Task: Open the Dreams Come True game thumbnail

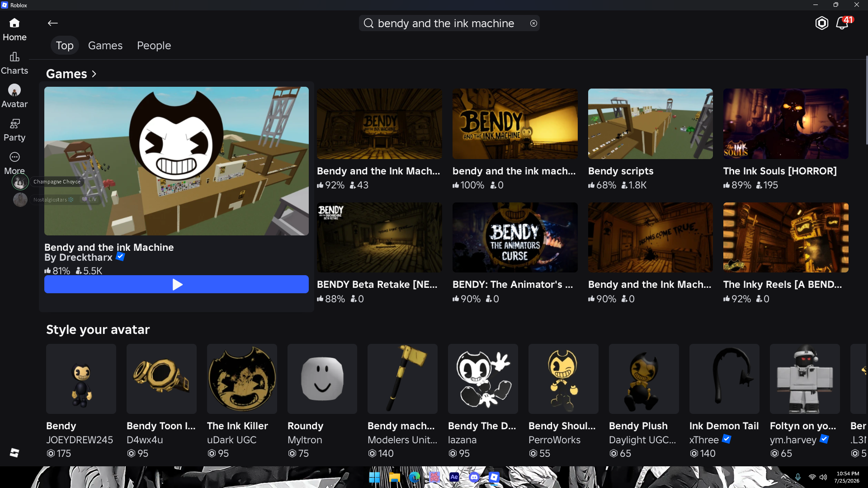Action: pyautogui.click(x=651, y=237)
